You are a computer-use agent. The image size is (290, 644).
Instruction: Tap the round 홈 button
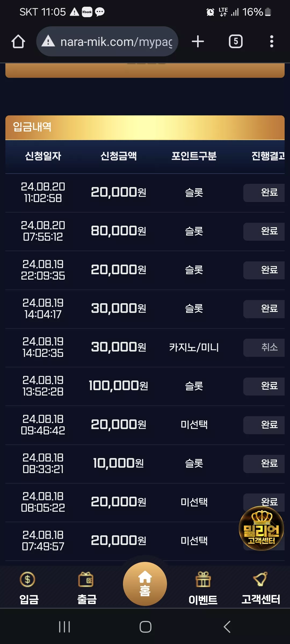(145, 584)
